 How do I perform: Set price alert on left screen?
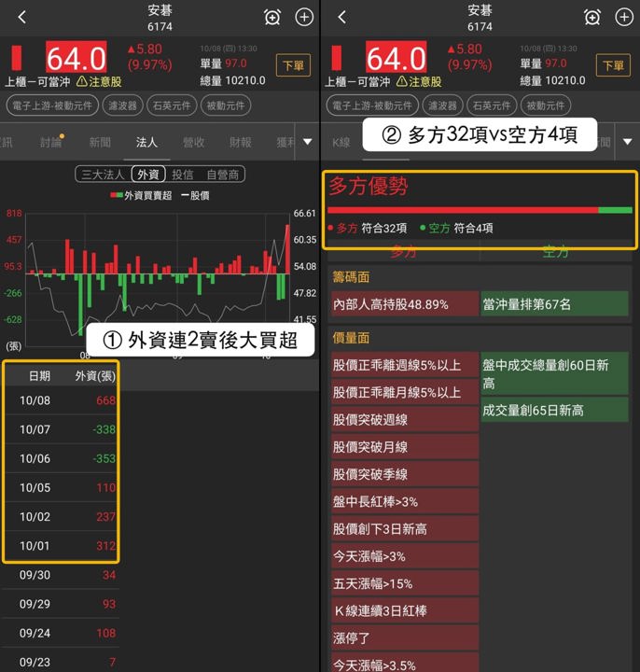click(x=272, y=18)
